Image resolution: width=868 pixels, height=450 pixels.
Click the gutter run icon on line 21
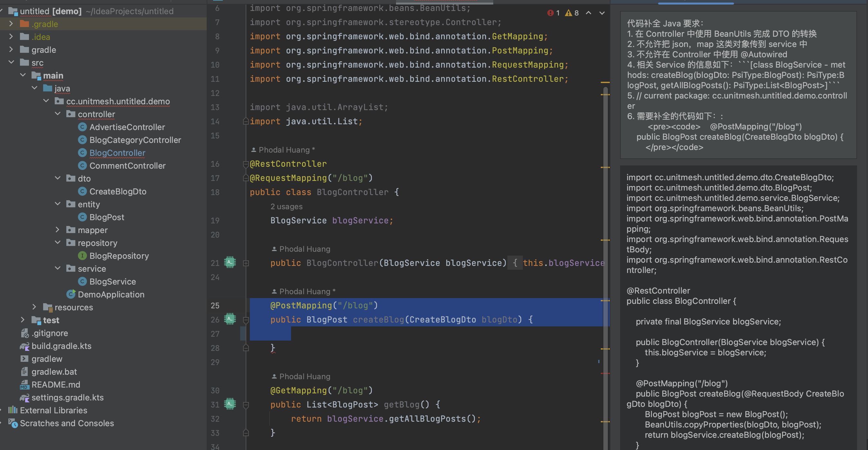point(230,262)
